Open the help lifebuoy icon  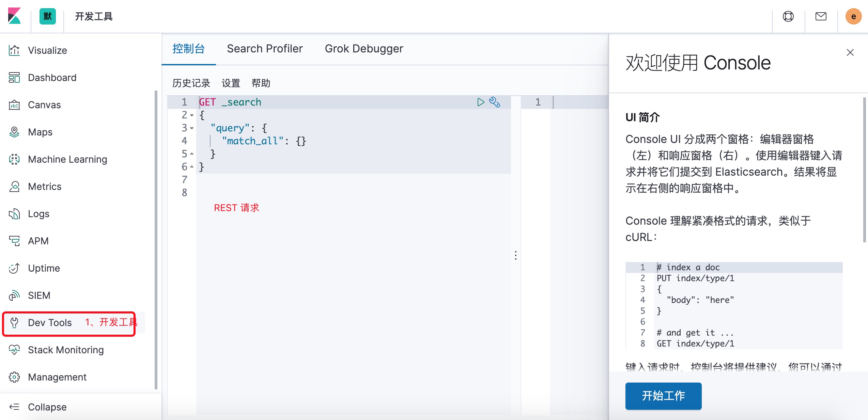coord(788,16)
